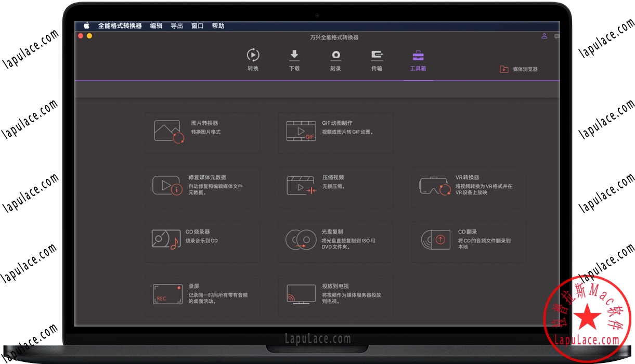Open the 传输 transfer section
The image size is (635, 364).
pyautogui.click(x=377, y=59)
